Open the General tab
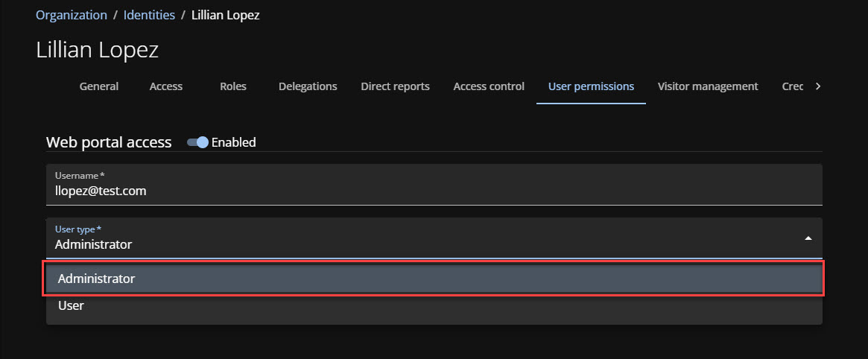Screen dimensions: 868x359 point(99,86)
